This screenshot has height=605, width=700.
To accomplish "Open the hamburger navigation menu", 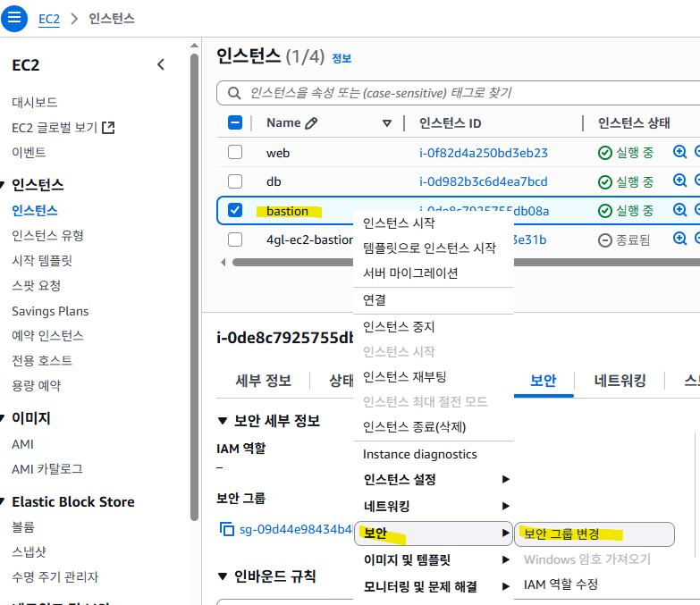I will tap(14, 18).
